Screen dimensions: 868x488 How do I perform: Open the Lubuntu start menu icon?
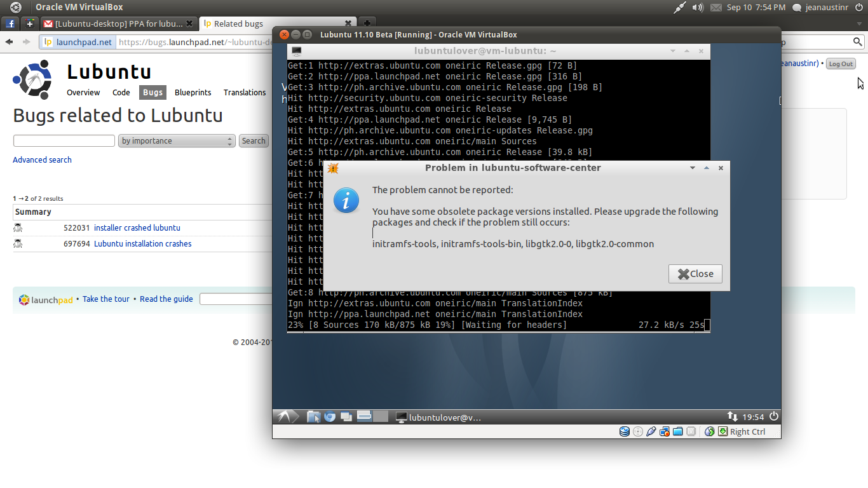(284, 417)
